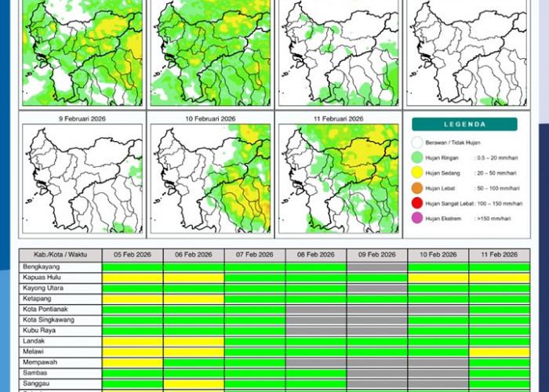Click the white Berawan/Tidak Hujan circle
Viewport: 549px width, 392px height.
(x=417, y=143)
